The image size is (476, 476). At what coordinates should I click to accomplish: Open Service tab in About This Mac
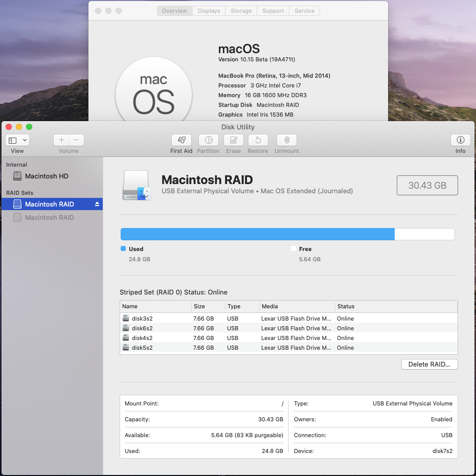(305, 11)
